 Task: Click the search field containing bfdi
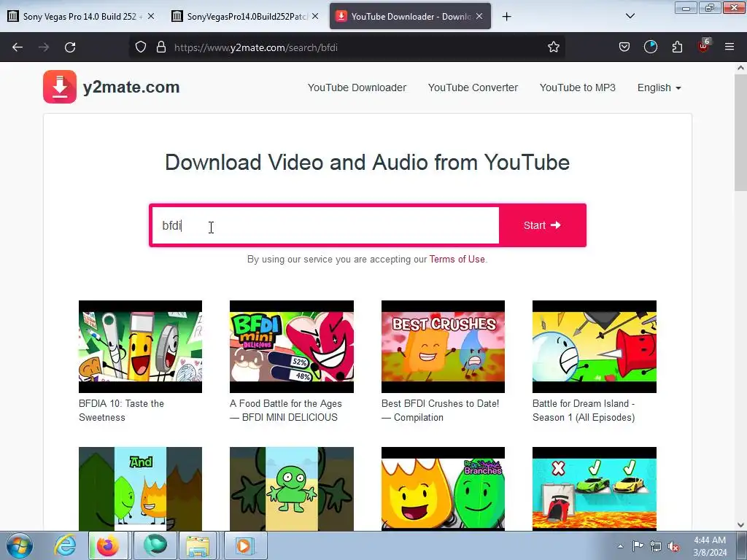click(x=325, y=225)
